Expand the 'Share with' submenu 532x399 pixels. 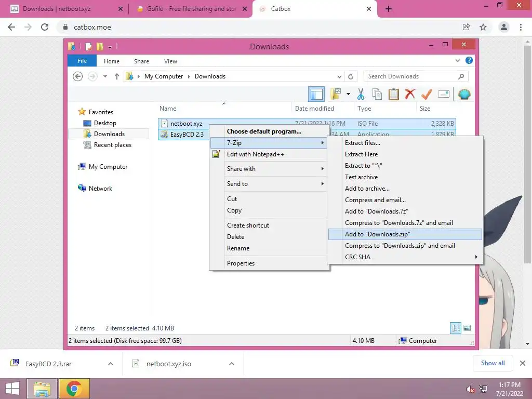(270, 169)
